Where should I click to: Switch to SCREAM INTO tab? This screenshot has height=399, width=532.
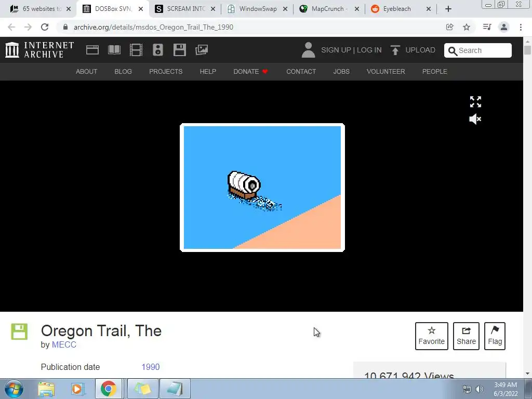(185, 9)
